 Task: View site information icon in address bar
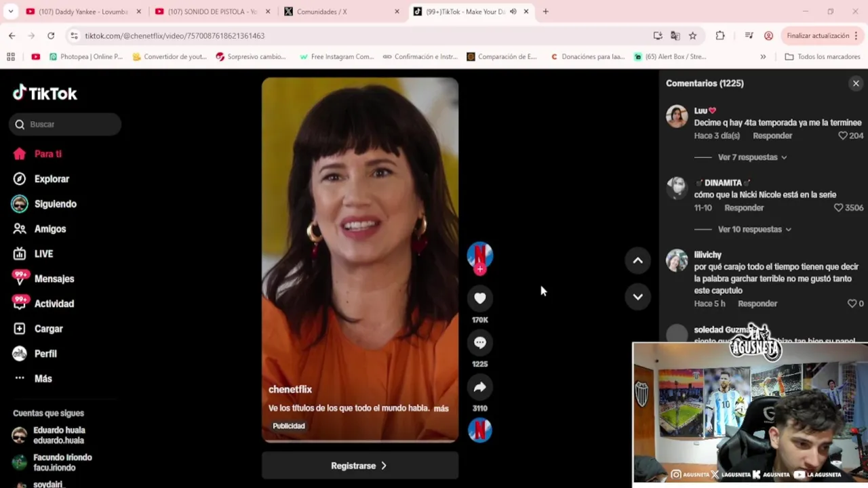[75, 35]
